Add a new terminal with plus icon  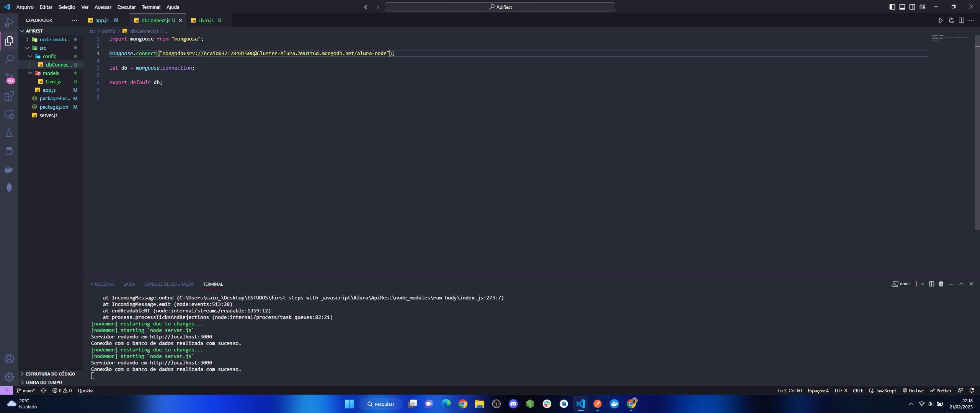[916, 284]
